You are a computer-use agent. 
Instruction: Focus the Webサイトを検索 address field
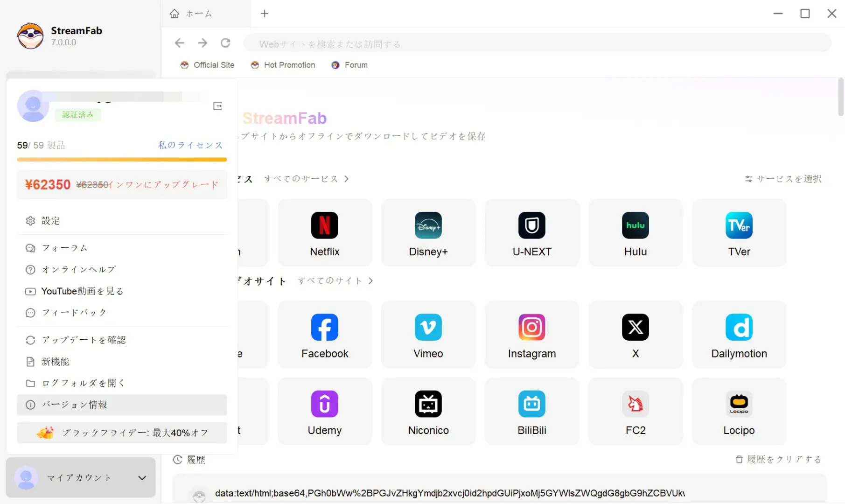tap(537, 43)
